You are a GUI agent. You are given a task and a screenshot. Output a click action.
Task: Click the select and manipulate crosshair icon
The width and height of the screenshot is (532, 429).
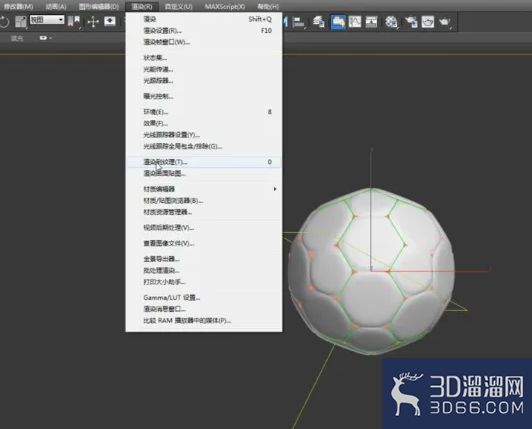(x=93, y=22)
